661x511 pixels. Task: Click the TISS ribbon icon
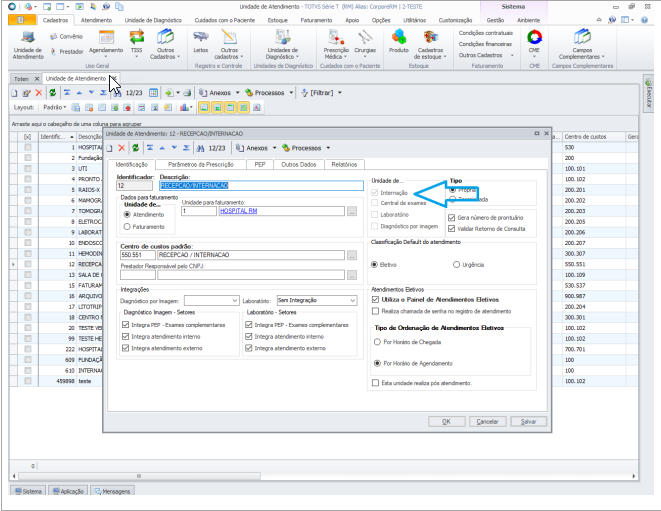tap(137, 44)
